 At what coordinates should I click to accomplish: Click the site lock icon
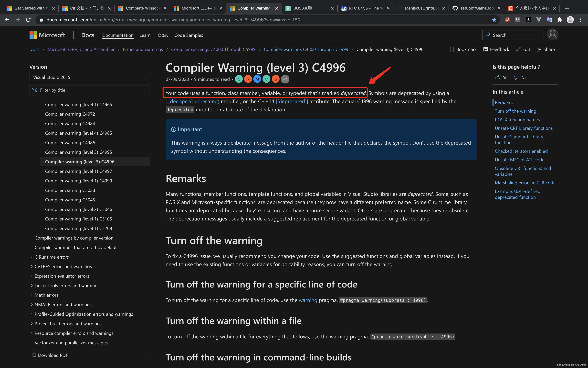41,20
